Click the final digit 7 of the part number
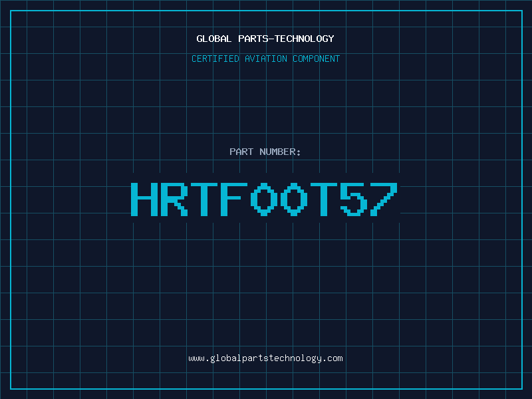 (384, 198)
